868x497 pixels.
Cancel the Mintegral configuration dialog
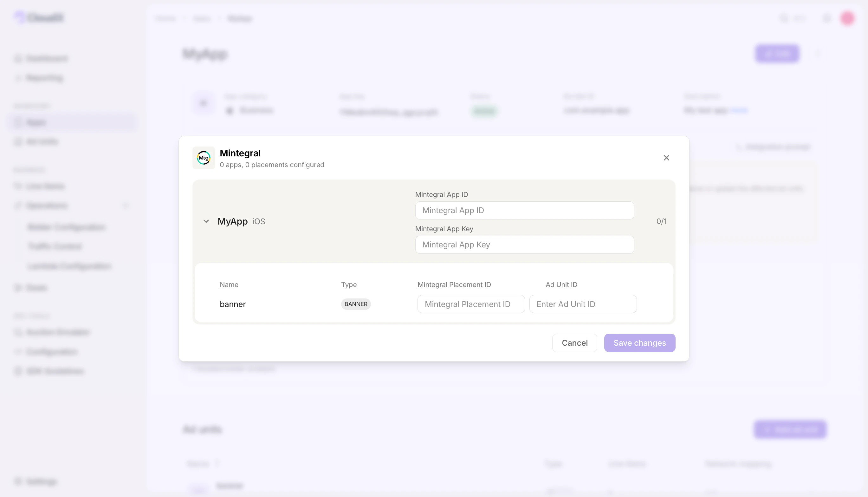coord(574,342)
